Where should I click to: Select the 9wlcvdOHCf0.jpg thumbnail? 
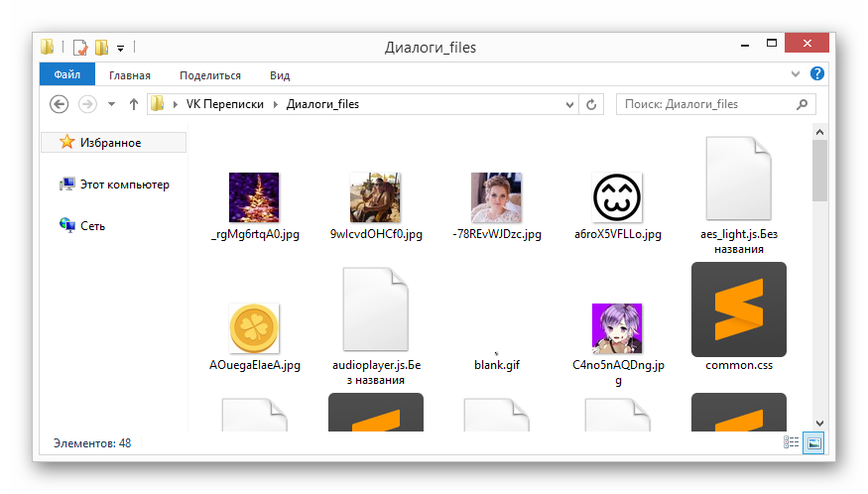(376, 197)
